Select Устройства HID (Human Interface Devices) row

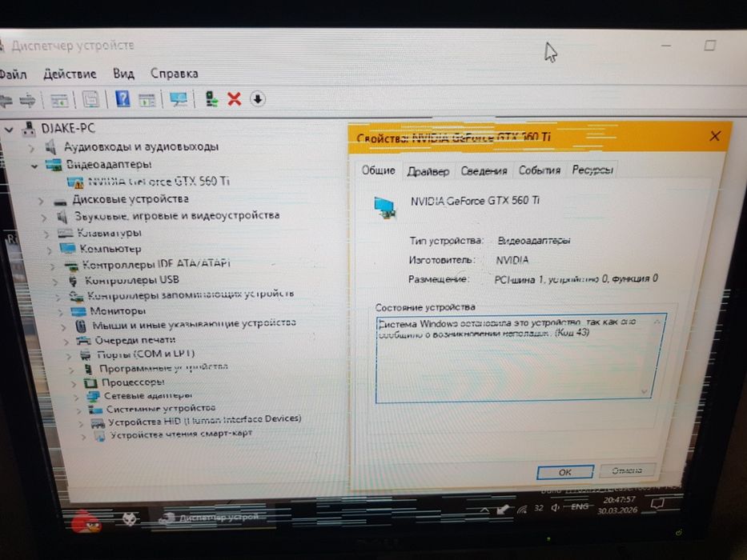tap(205, 421)
